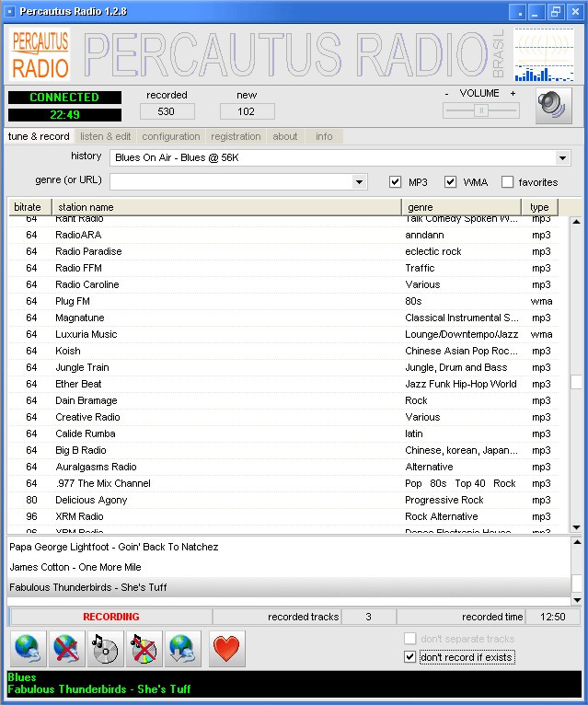Screen dimensions: 588x705
Task: Click station list scrollbar down arrow
Action: click(576, 527)
